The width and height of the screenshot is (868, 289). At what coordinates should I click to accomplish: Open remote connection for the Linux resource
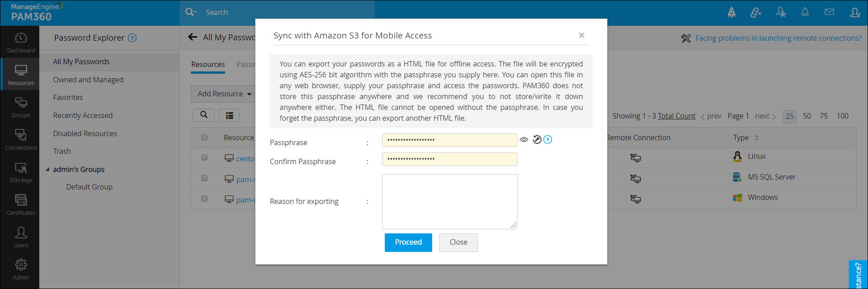pyautogui.click(x=635, y=158)
